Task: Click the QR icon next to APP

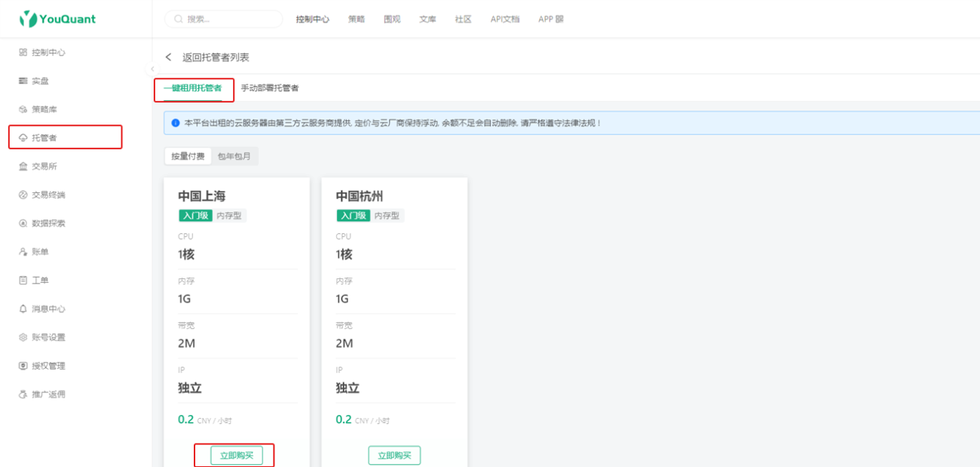Action: (x=559, y=20)
